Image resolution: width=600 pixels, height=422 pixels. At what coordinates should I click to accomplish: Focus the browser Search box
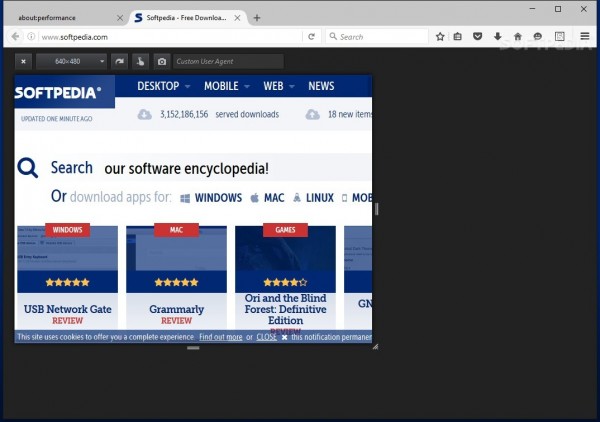[x=377, y=37]
